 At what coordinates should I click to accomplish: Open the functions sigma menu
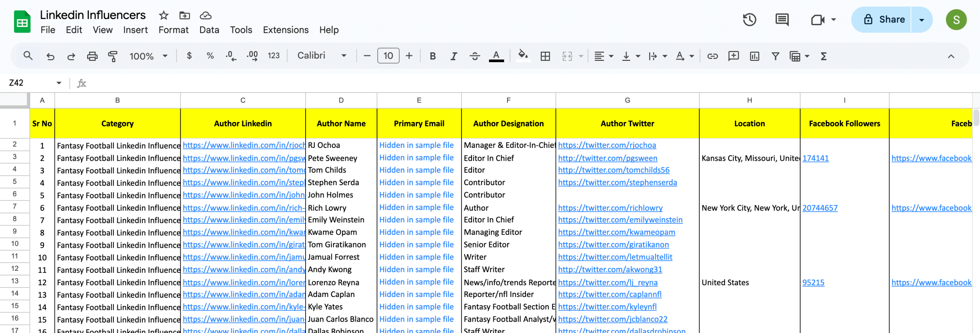click(x=823, y=56)
